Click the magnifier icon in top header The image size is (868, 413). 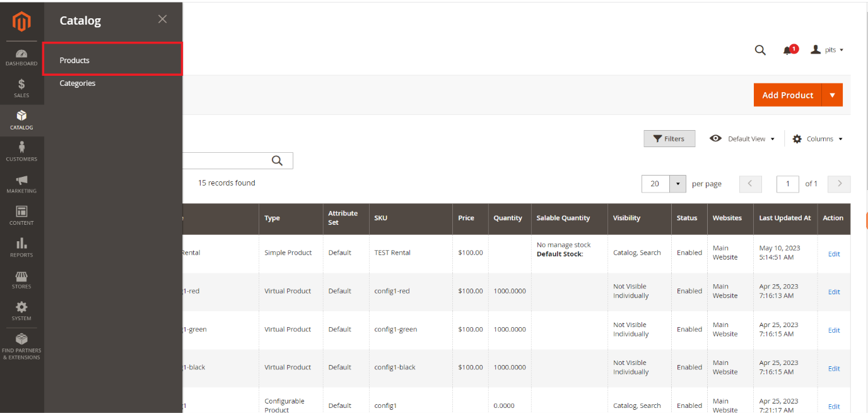click(x=760, y=51)
